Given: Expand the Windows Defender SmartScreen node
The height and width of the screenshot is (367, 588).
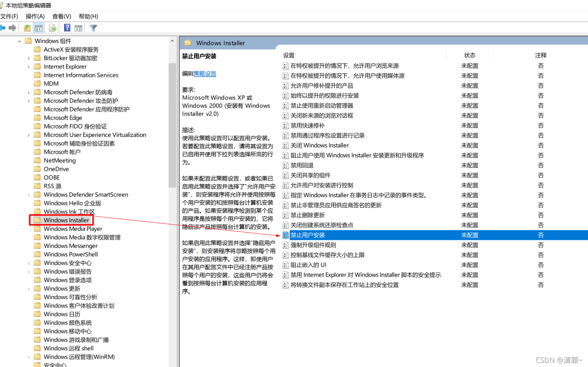Looking at the screenshot, I should (28, 195).
